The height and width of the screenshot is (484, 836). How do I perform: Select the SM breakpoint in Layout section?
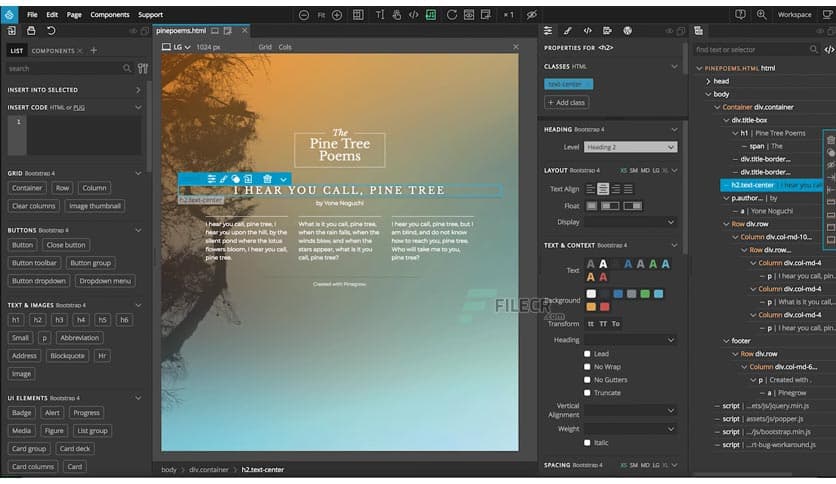point(633,171)
